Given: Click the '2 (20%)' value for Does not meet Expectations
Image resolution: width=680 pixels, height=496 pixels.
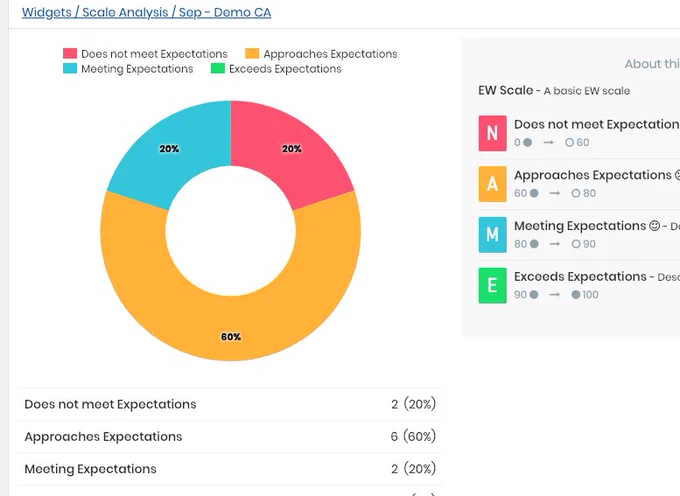Looking at the screenshot, I should (x=413, y=404).
